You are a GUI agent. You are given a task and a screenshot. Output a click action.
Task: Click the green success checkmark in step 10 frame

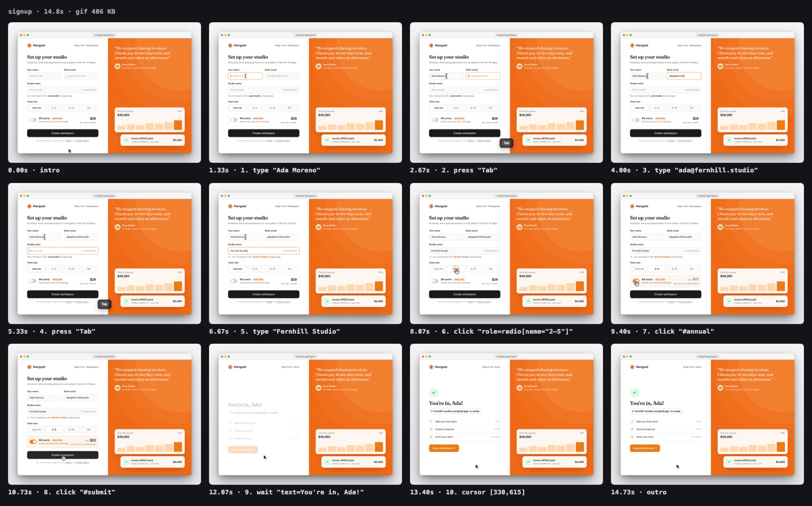coord(433,392)
